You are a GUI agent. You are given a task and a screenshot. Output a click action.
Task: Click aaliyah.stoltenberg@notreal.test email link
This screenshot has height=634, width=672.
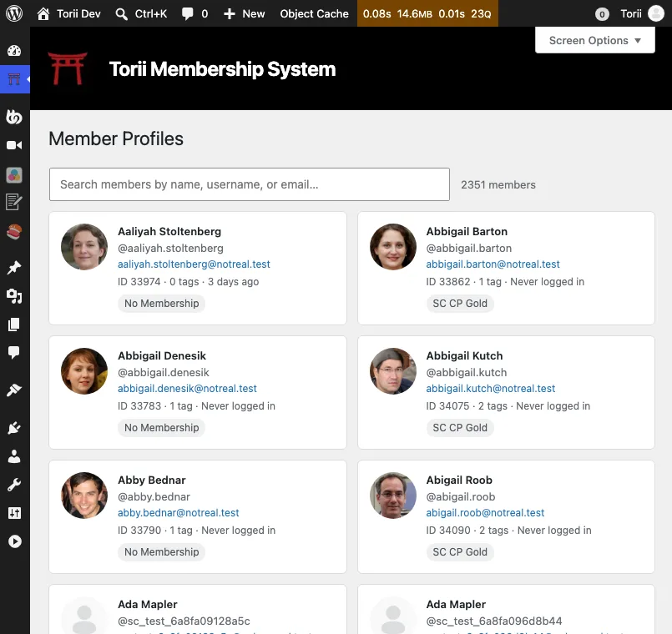coord(194,264)
